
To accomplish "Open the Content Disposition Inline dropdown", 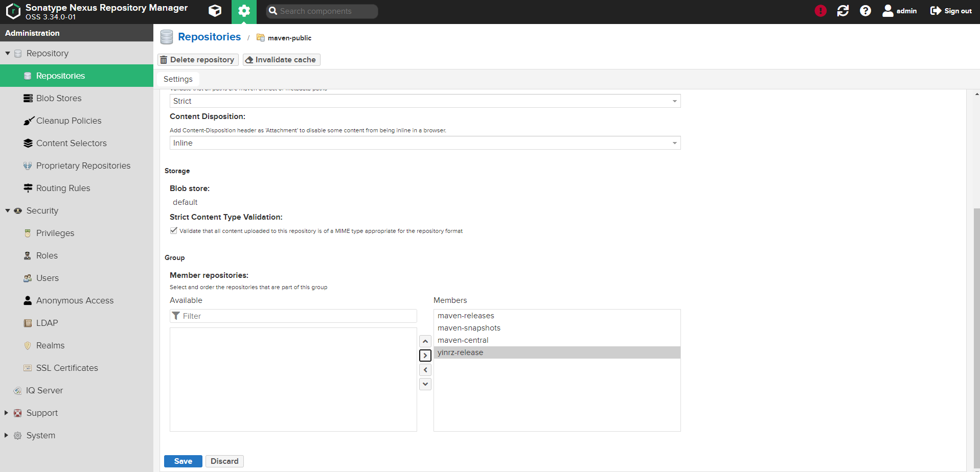I will [425, 143].
